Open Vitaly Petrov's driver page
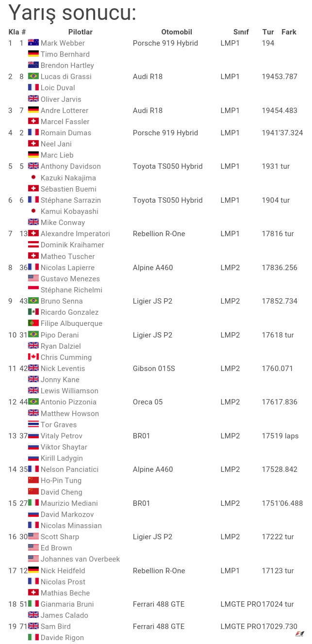Viewport: 312px width, 644px height. (x=61, y=436)
